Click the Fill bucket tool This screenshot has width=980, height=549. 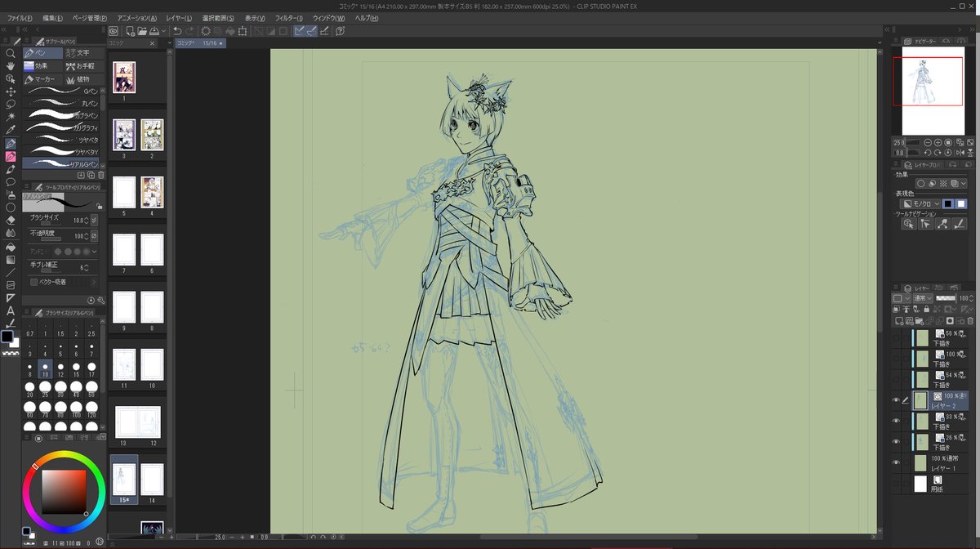pyautogui.click(x=11, y=246)
